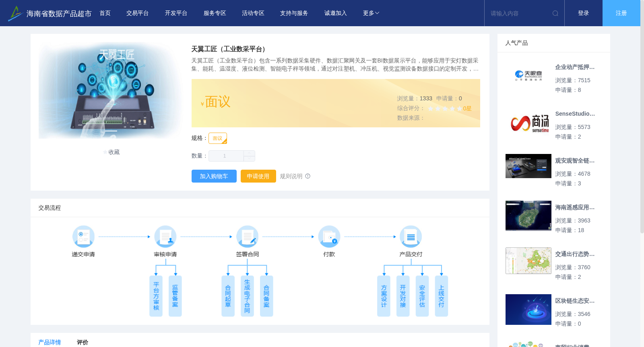Click the favorite star icon
Image resolution: width=644 pixels, height=347 pixels.
click(105, 152)
